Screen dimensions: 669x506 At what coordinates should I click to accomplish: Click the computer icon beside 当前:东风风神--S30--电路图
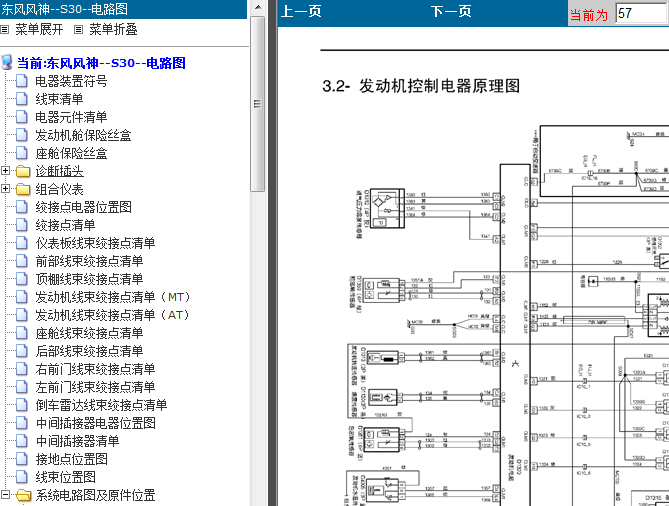pyautogui.click(x=6, y=62)
